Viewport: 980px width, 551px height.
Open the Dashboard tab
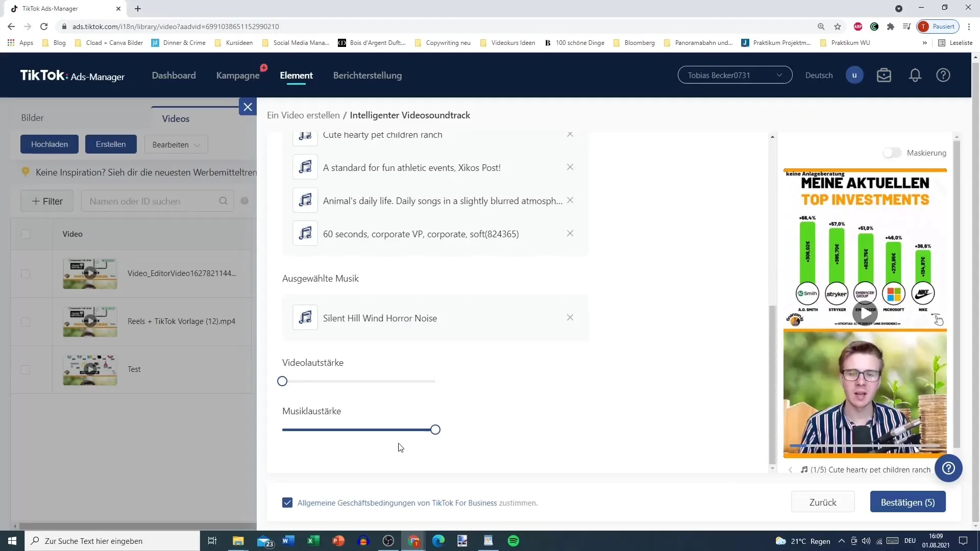(174, 76)
